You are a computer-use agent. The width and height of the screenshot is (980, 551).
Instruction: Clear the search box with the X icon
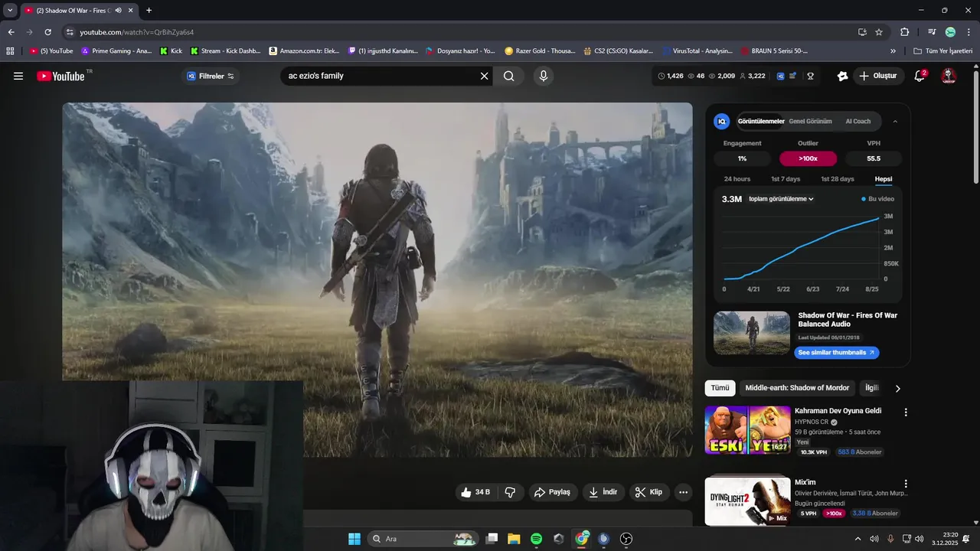(484, 76)
